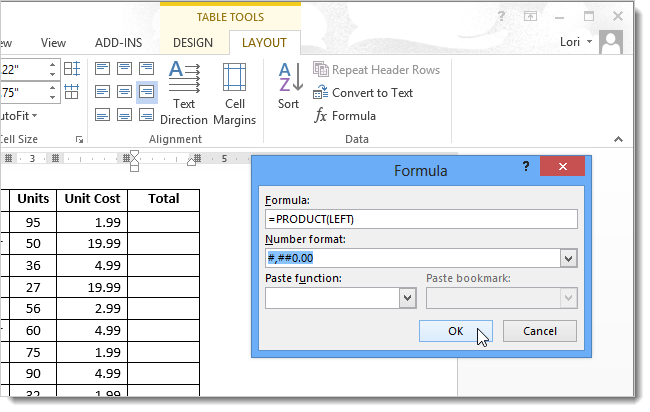650x412 pixels.
Task: Click the ruler right indent marker
Action: click(192, 162)
